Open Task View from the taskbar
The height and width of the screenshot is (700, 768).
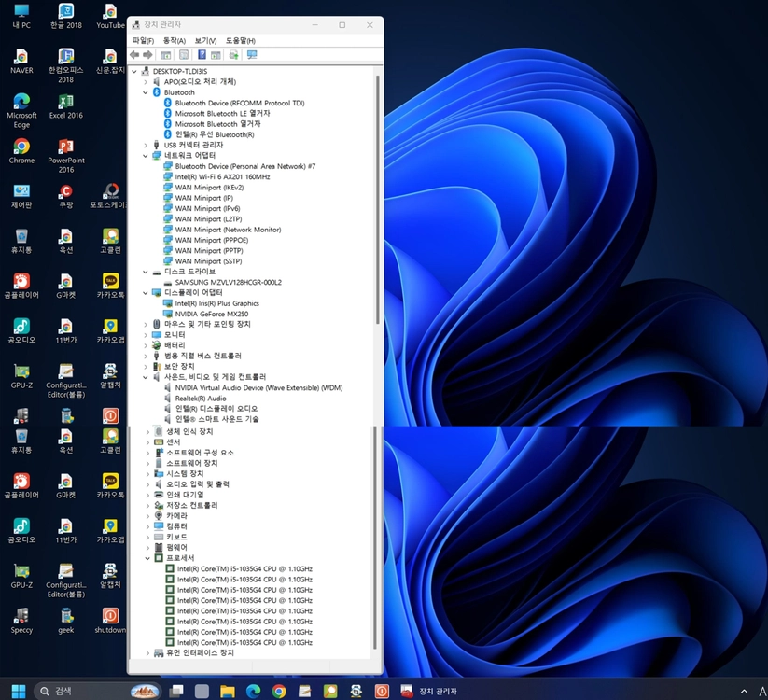pos(176,692)
